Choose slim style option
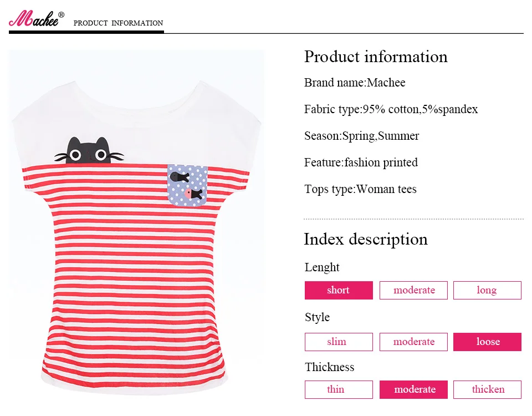The image size is (532, 416). pyautogui.click(x=339, y=342)
